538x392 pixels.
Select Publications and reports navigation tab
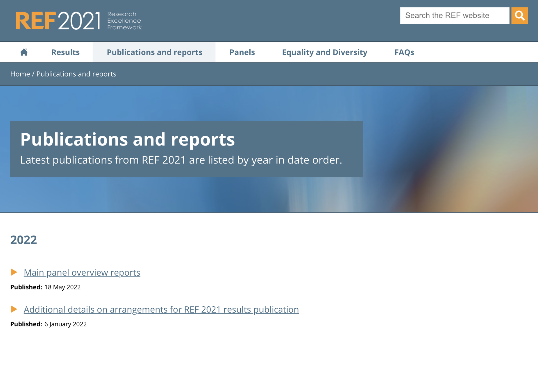point(154,52)
